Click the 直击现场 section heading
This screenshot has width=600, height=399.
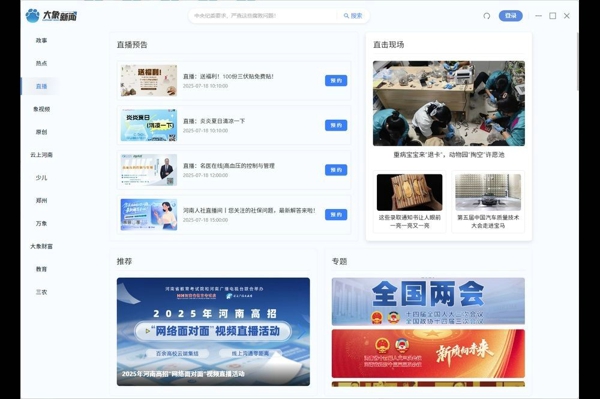pyautogui.click(x=388, y=45)
